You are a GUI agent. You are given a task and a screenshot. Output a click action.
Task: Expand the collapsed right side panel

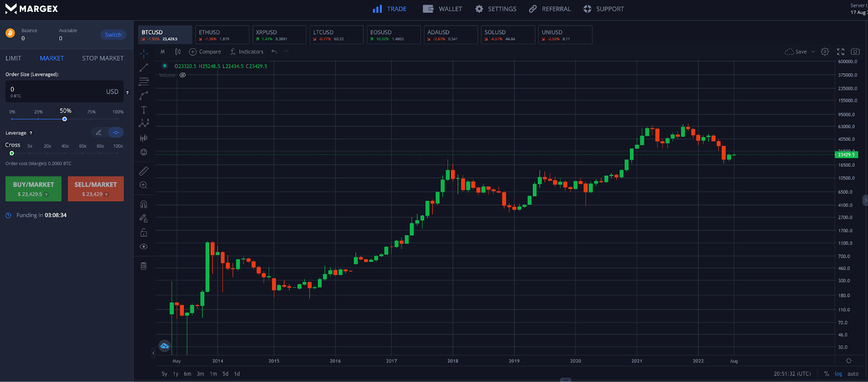pos(865,200)
